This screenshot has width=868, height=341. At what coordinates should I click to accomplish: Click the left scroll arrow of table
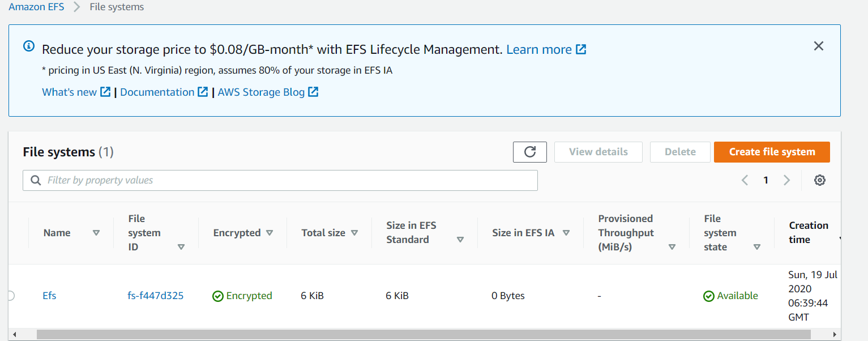14,334
